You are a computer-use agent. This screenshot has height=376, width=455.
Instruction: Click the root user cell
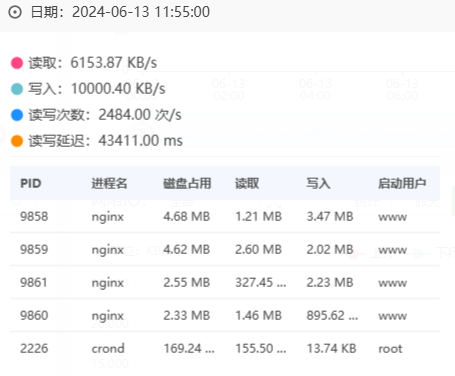tap(390, 349)
